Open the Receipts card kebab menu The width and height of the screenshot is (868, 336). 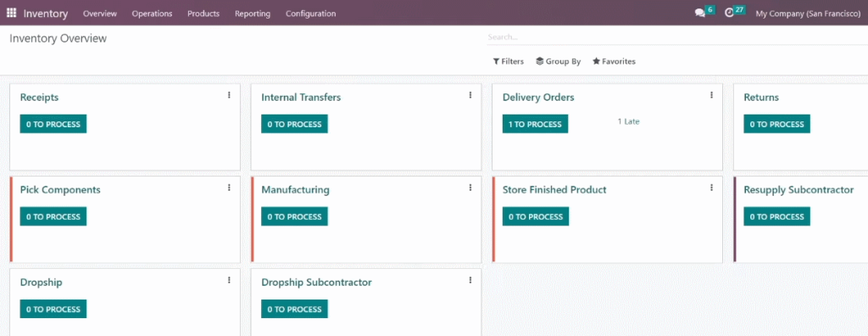pyautogui.click(x=229, y=95)
